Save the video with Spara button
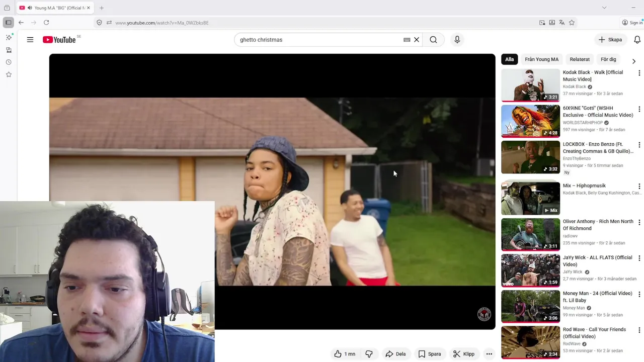 tap(430, 354)
